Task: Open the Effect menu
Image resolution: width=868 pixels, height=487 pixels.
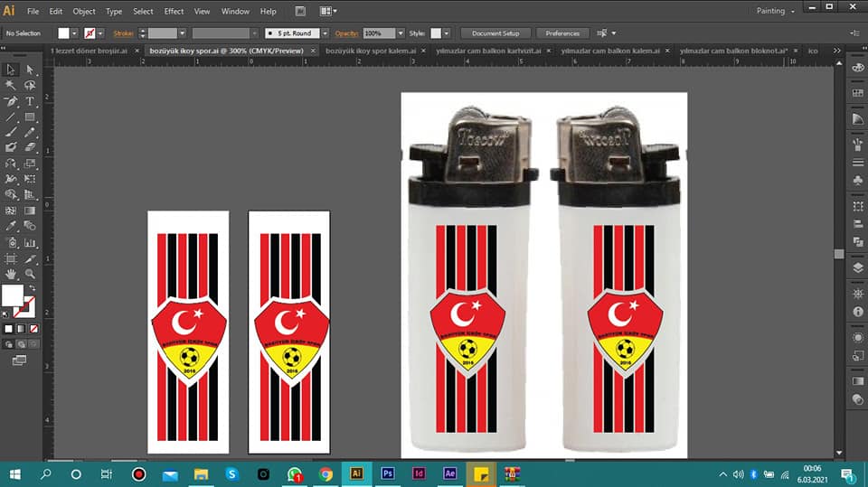Action: pyautogui.click(x=174, y=11)
